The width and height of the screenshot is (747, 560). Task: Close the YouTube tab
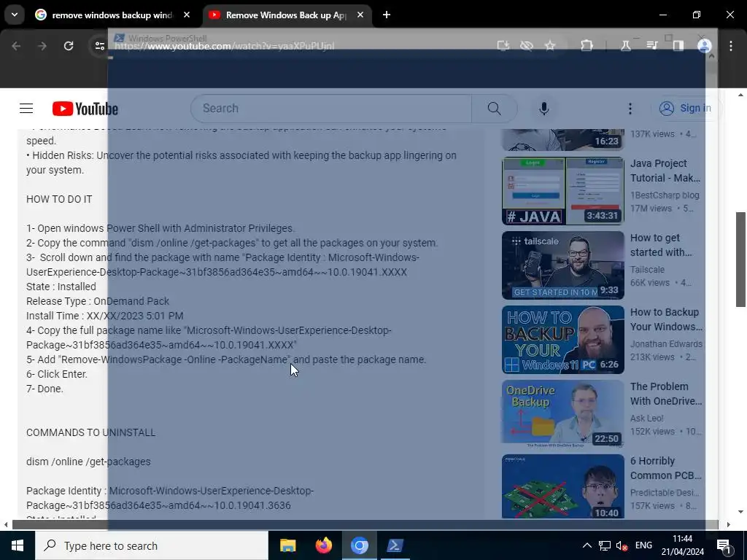360,15
